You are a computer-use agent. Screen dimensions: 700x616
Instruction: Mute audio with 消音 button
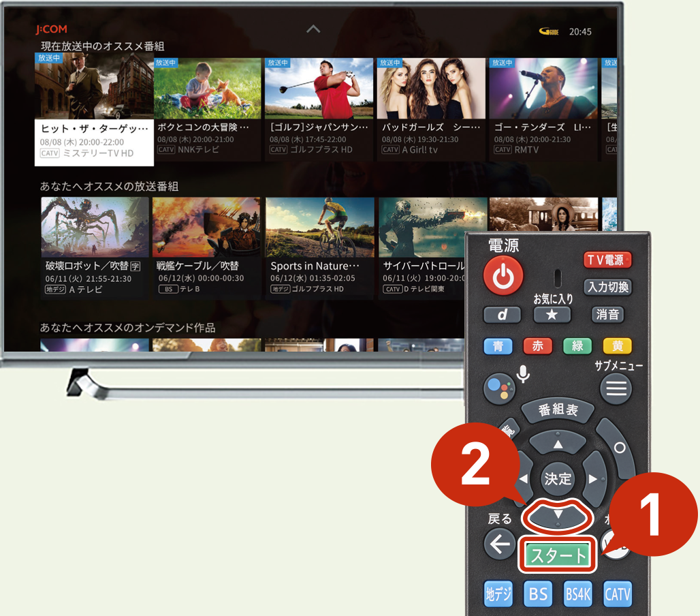607,315
